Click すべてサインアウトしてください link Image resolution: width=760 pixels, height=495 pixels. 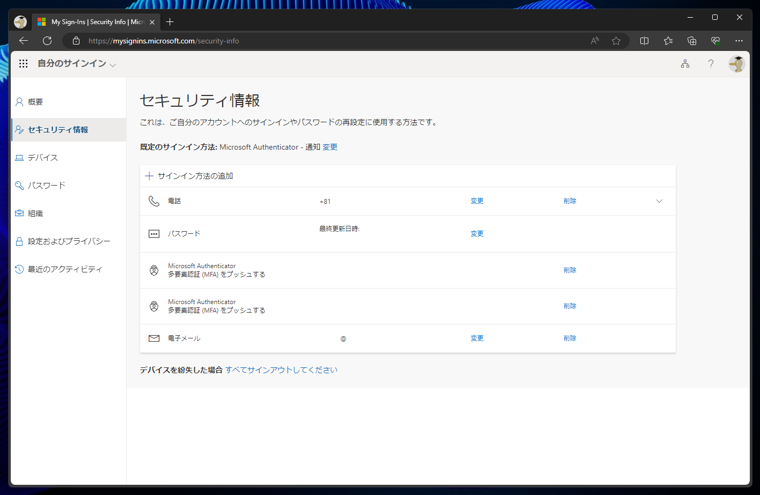pos(281,370)
